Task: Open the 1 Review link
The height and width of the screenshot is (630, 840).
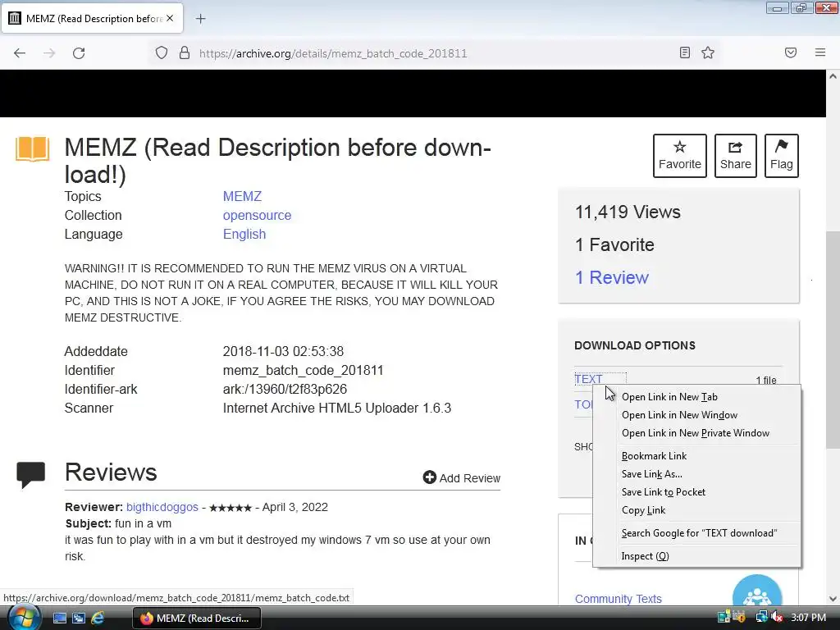Action: [x=612, y=277]
